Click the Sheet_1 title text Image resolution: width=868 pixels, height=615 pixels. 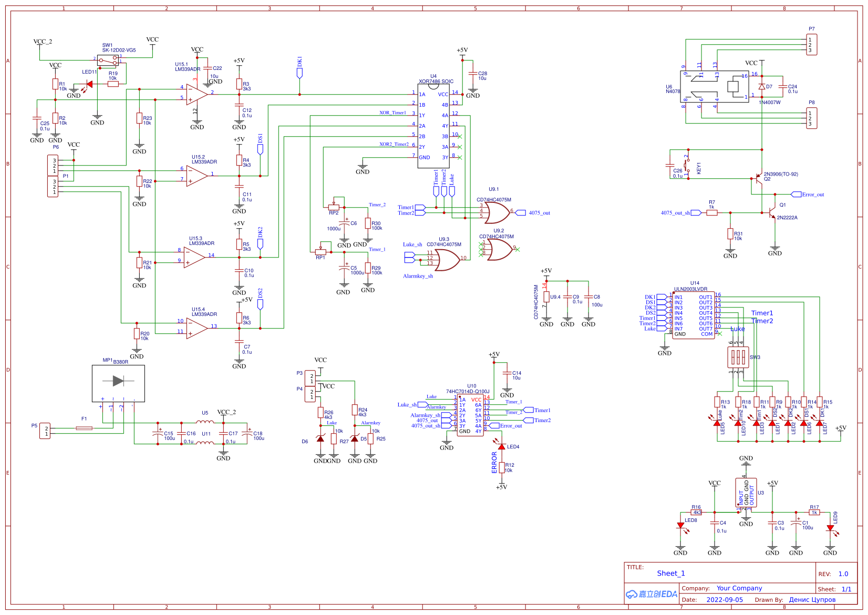[x=671, y=573]
